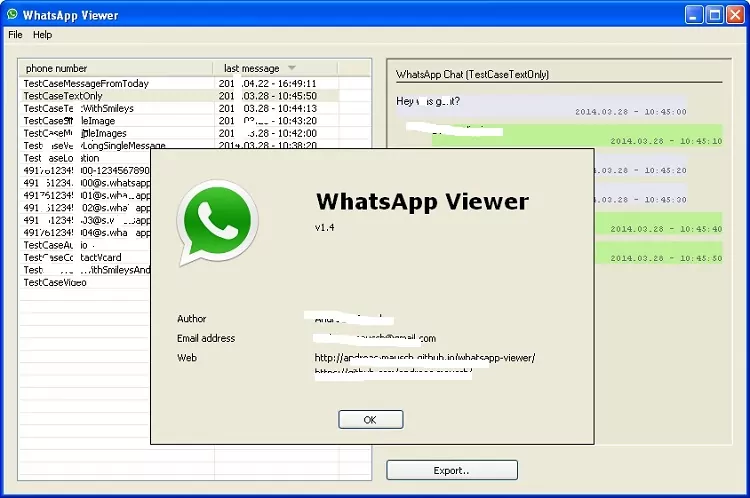Click the green chat message at 10:45:40
This screenshot has width=750, height=498.
[658, 223]
